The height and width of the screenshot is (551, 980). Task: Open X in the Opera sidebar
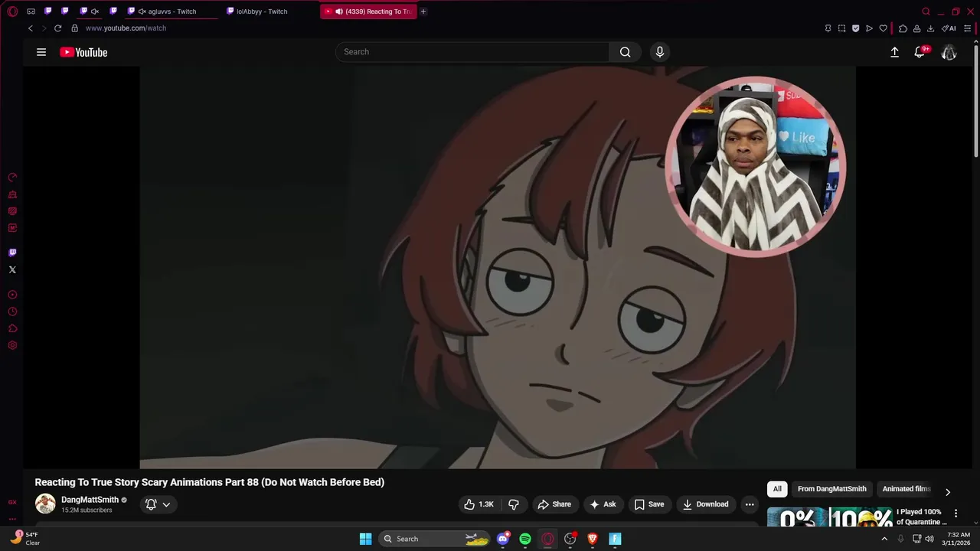click(12, 269)
